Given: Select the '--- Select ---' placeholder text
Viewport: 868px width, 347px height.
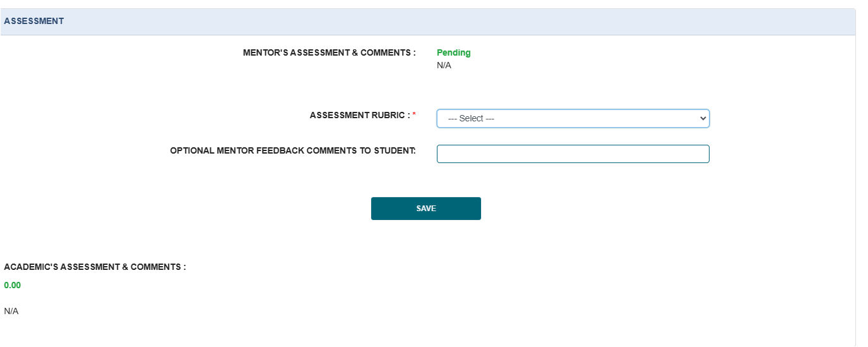Looking at the screenshot, I should point(471,118).
